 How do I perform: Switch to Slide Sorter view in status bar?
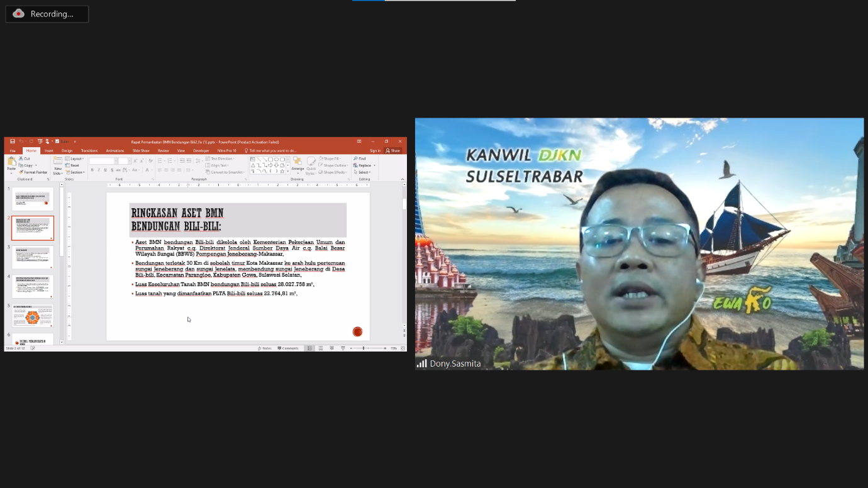pyautogui.click(x=321, y=348)
